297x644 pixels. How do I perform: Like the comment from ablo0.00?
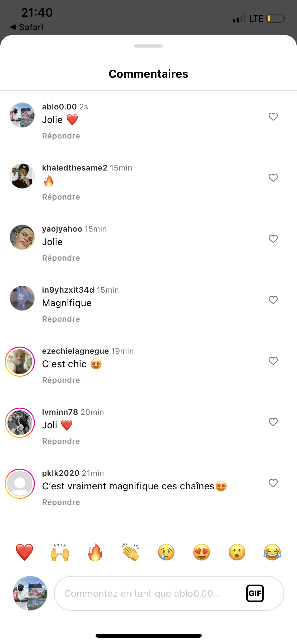point(273,117)
